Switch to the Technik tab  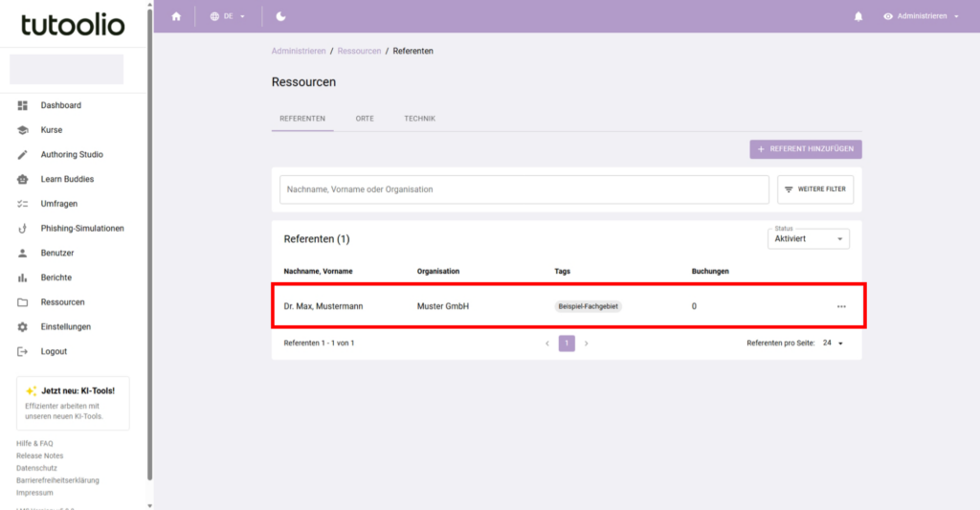(x=419, y=118)
